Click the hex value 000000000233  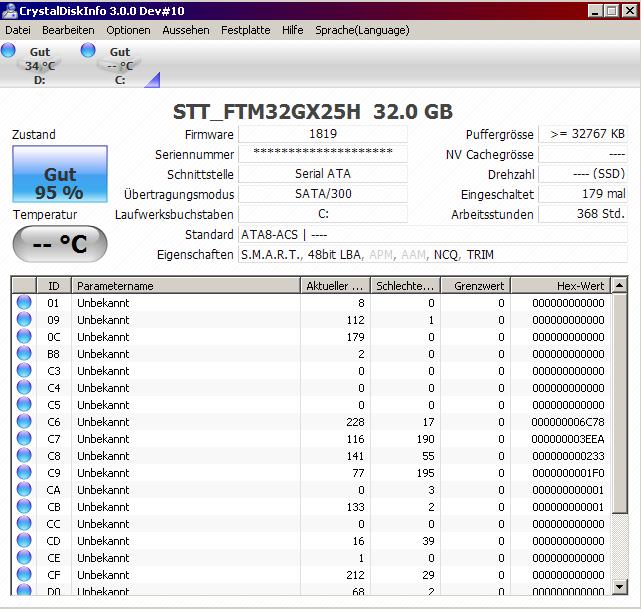coord(568,456)
